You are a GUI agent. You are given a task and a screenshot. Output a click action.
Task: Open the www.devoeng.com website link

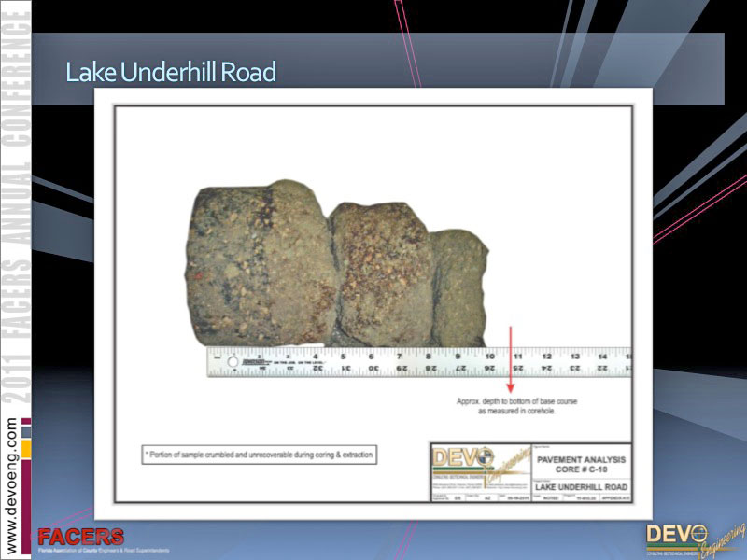[12, 483]
